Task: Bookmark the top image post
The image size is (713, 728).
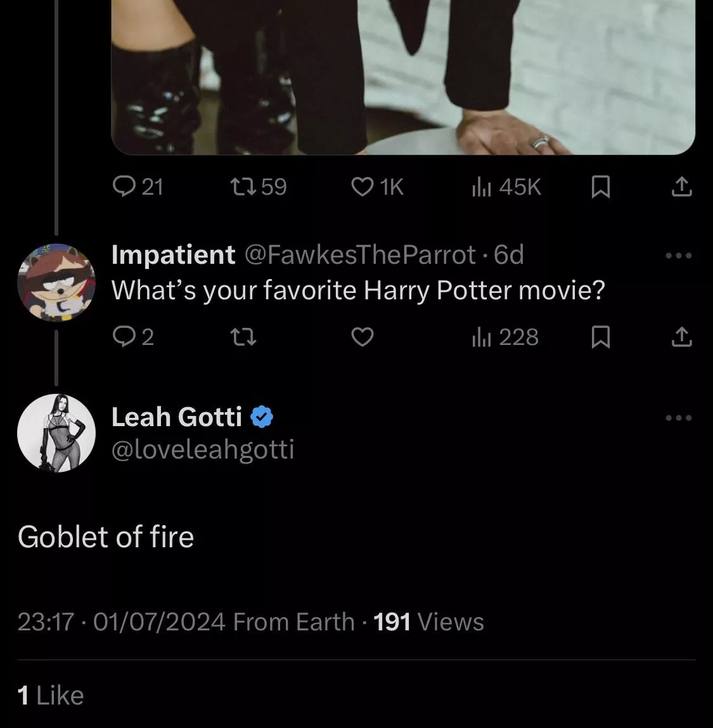Action: point(600,186)
